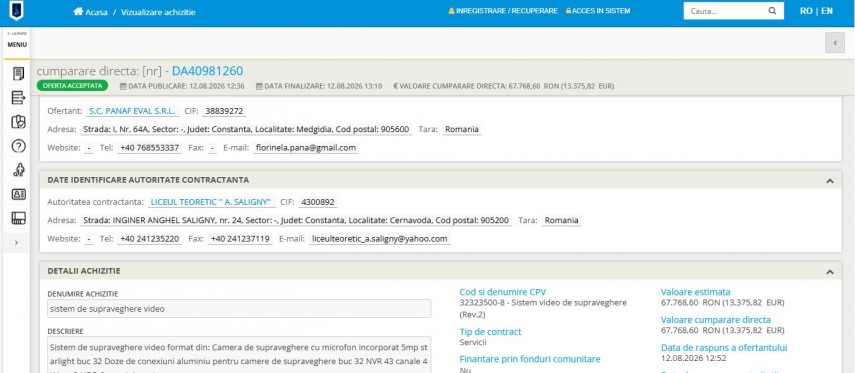Click the Finantare prin fonduri comunitare label
The width and height of the screenshot is (855, 373).
coord(530,359)
